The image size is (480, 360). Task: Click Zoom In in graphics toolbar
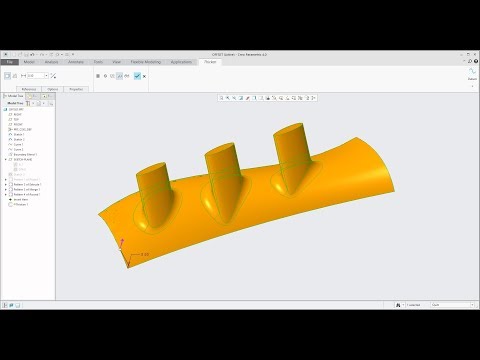pos(228,98)
